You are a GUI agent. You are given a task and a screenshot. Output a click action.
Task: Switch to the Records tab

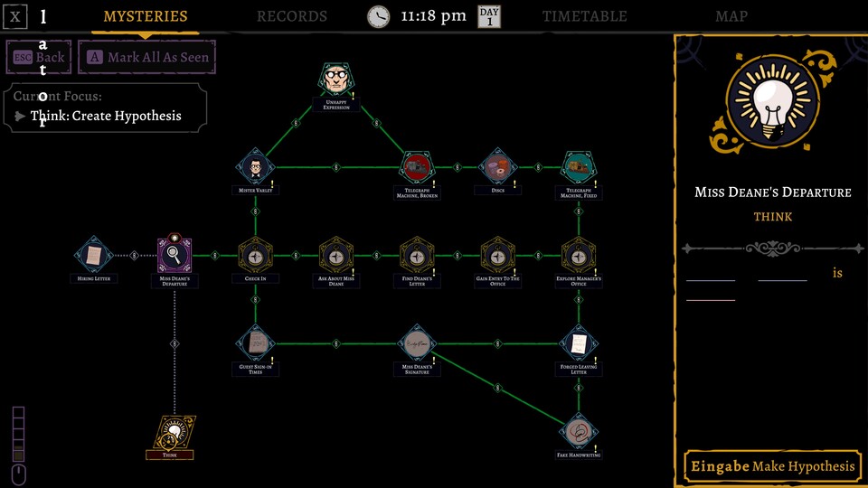pos(291,16)
